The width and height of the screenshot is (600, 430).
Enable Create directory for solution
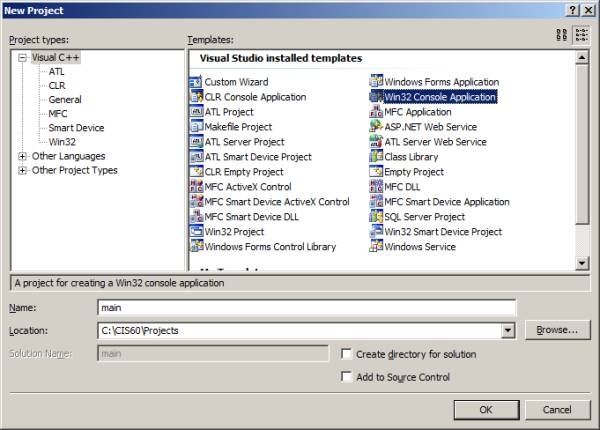pyautogui.click(x=346, y=354)
